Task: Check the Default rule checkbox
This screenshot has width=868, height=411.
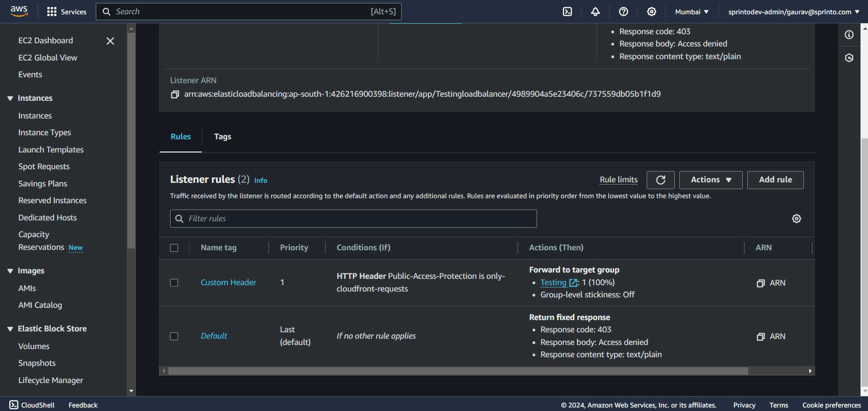Action: point(174,336)
